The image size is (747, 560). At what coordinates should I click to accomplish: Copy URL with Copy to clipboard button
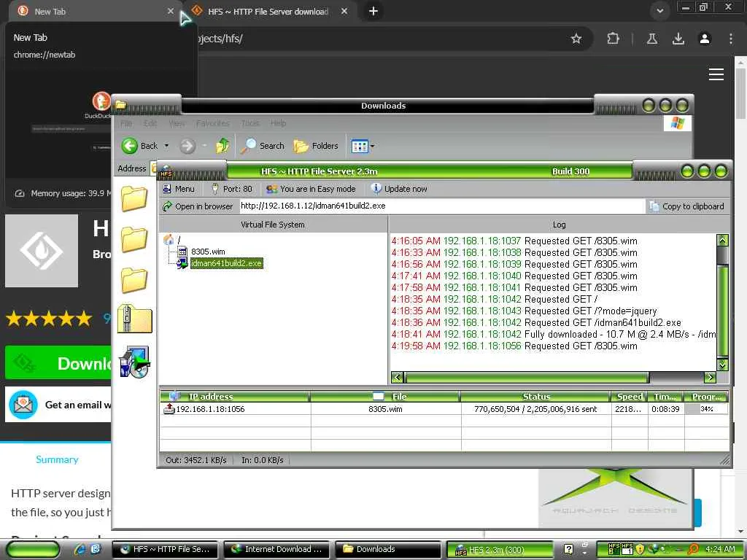686,206
